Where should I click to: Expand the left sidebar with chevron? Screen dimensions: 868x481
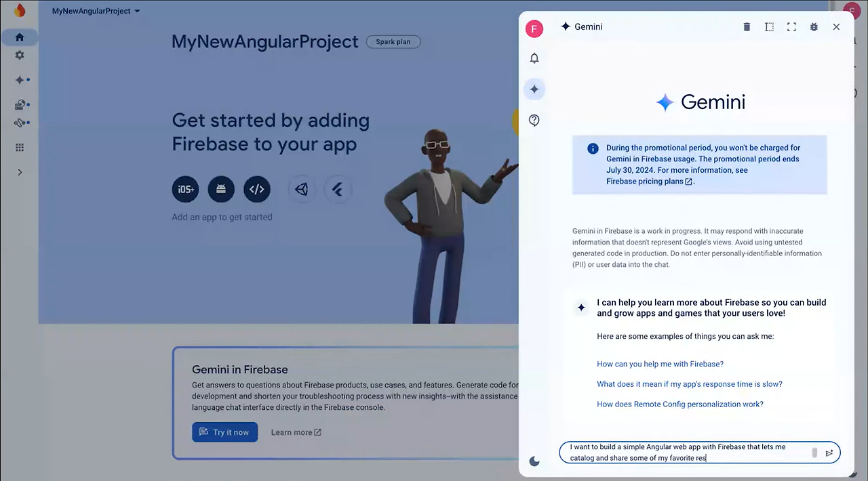pos(20,172)
